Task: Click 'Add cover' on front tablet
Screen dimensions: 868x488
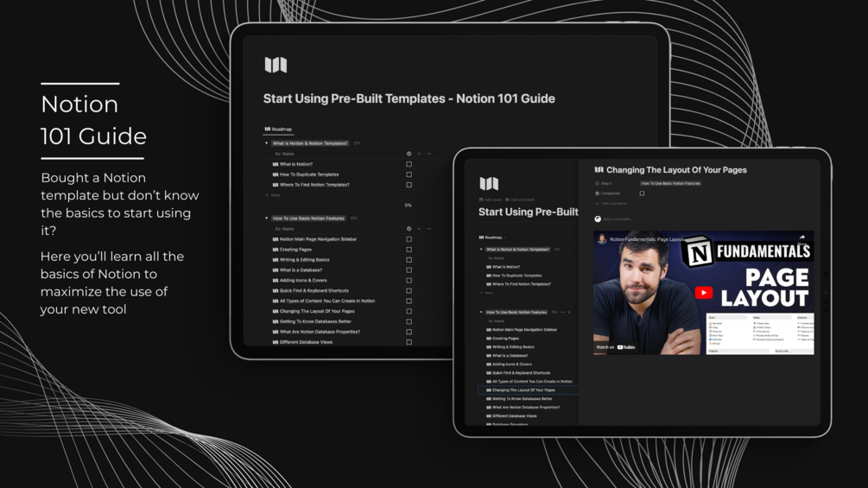Action: point(490,200)
